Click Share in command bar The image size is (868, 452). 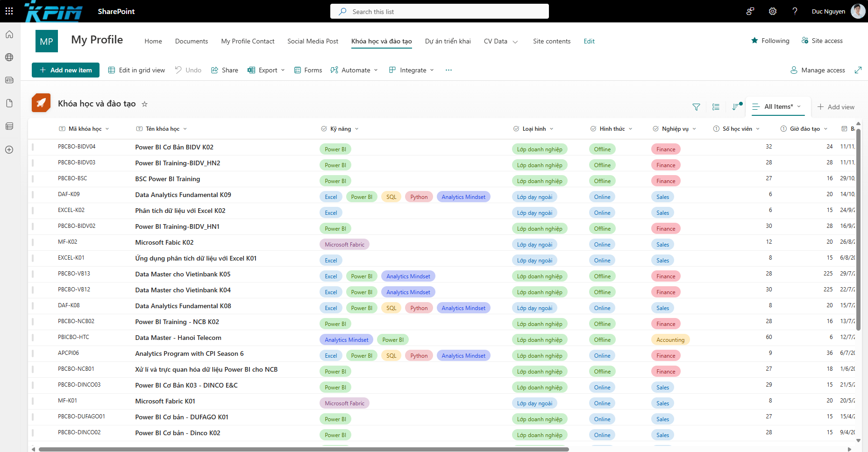tap(224, 70)
